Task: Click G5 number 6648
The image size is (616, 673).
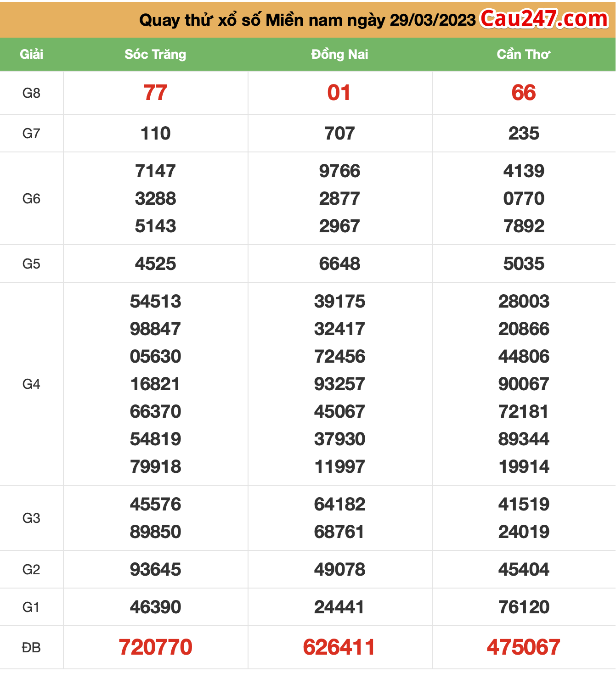Action: [x=339, y=264]
